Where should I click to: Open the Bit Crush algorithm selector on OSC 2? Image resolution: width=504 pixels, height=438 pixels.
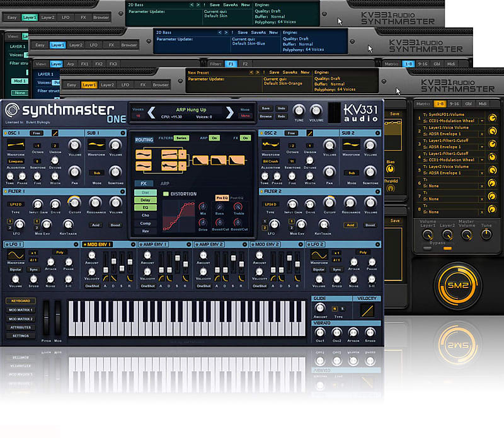click(271, 161)
